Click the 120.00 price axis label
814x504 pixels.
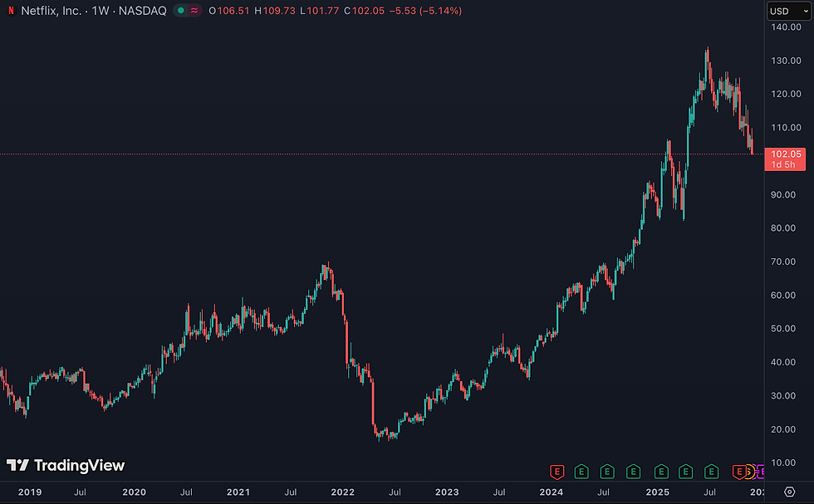tap(786, 94)
